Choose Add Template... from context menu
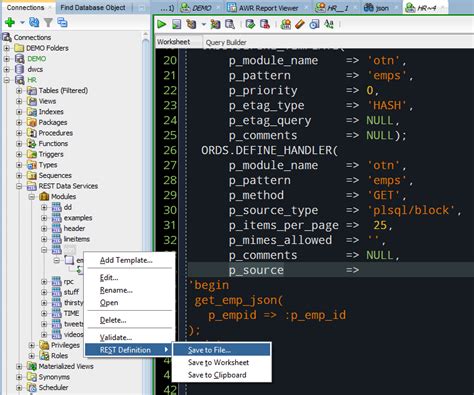 126,260
